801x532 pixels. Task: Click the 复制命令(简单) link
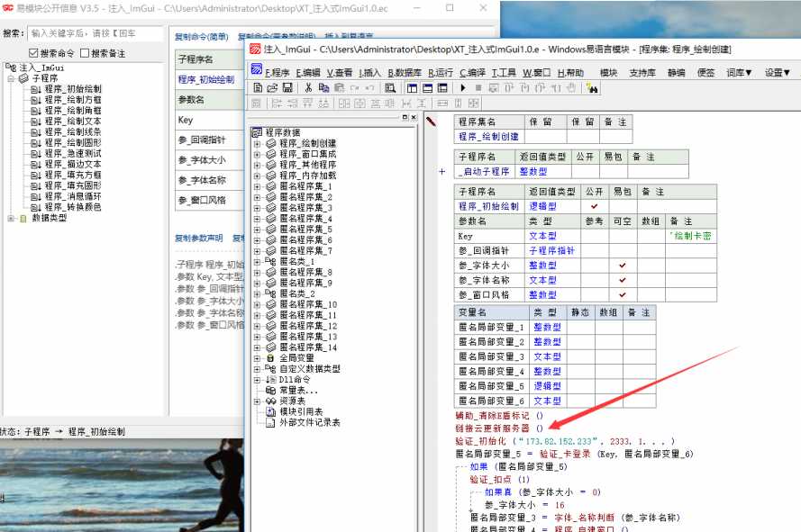(x=201, y=37)
